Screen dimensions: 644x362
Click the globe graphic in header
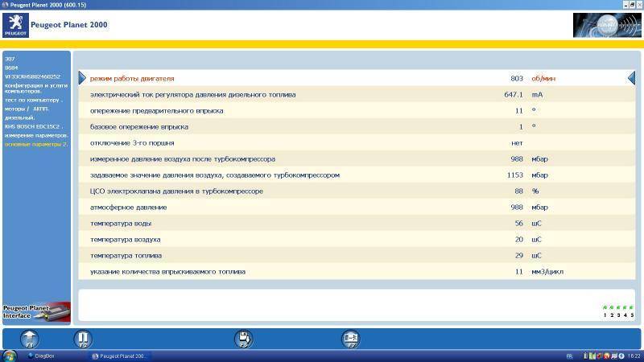(604, 25)
